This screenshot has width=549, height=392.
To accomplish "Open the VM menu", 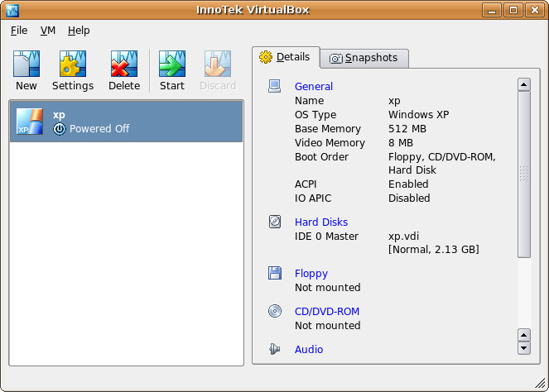I will tap(48, 31).
